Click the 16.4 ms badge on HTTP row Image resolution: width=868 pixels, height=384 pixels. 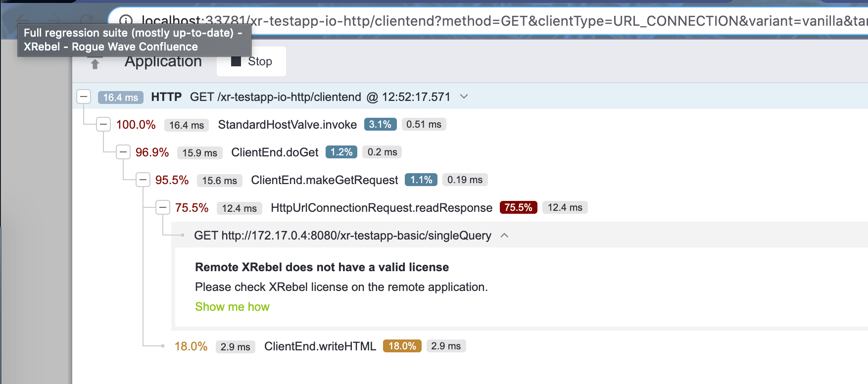pyautogui.click(x=121, y=97)
